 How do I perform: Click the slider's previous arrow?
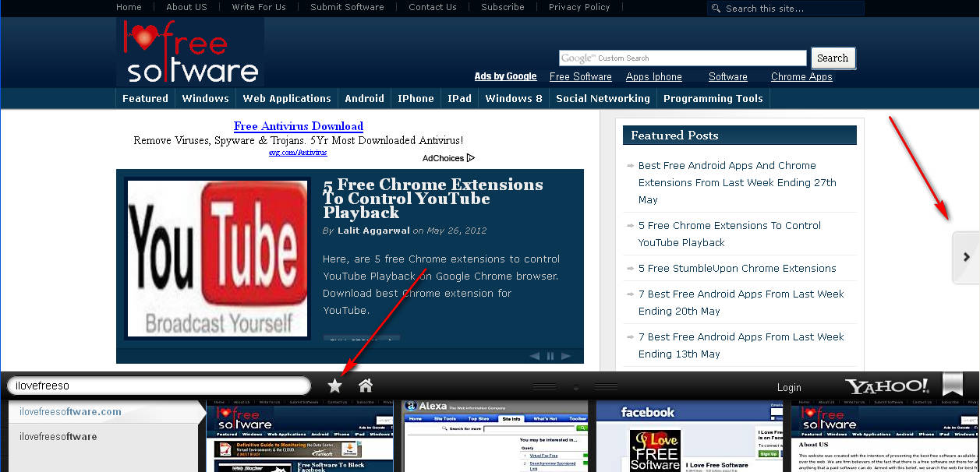(534, 356)
